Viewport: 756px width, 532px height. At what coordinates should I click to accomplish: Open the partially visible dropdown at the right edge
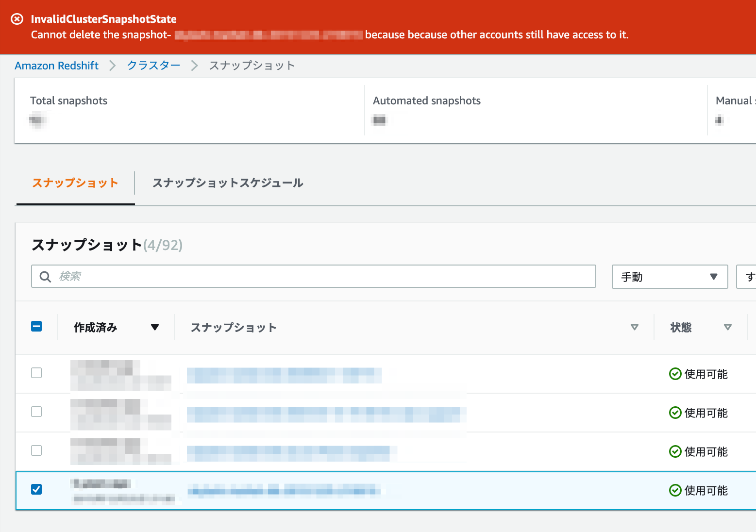(x=749, y=277)
